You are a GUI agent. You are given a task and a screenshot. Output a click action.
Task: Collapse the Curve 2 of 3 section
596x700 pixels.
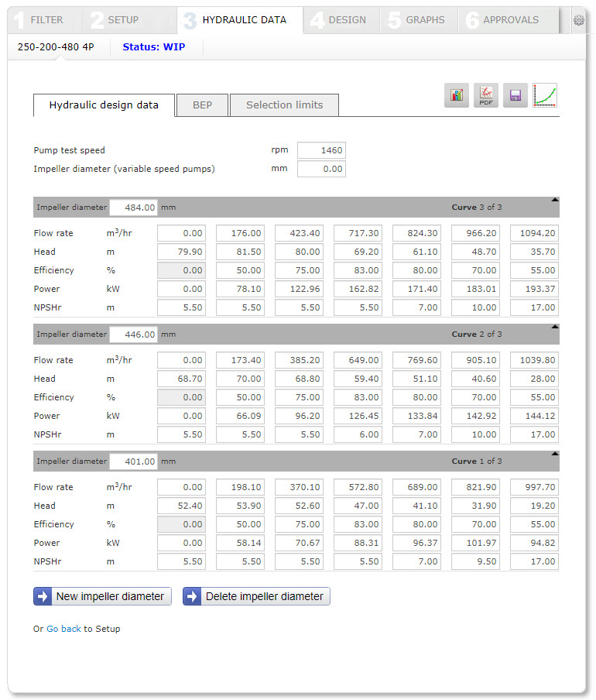pyautogui.click(x=554, y=327)
